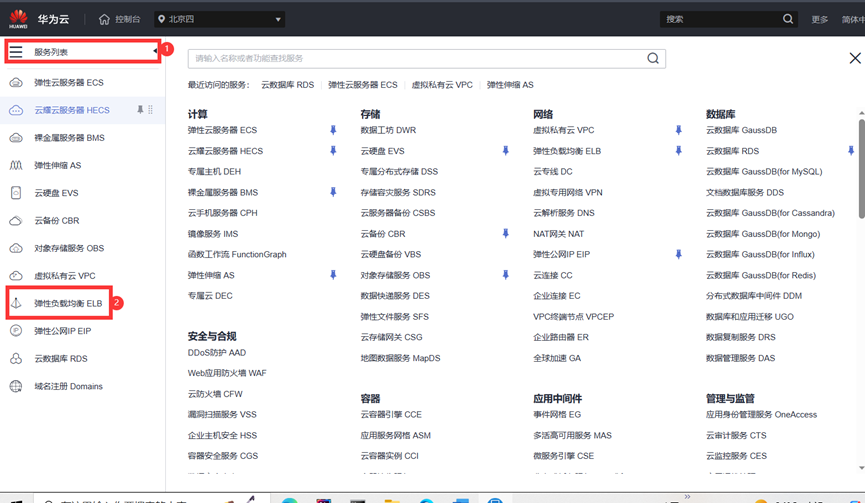Toggle pin for 弹性负载均衡 ELB in 网络
This screenshot has height=503, width=865.
(679, 151)
